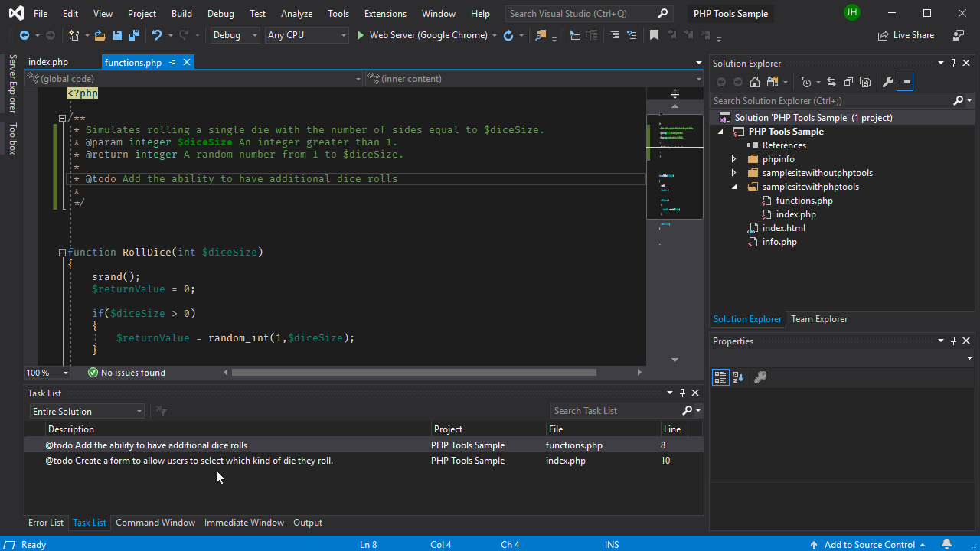The height and width of the screenshot is (551, 980).
Task: Click the Navigate Backward arrow in toolbar
Action: coord(24,35)
